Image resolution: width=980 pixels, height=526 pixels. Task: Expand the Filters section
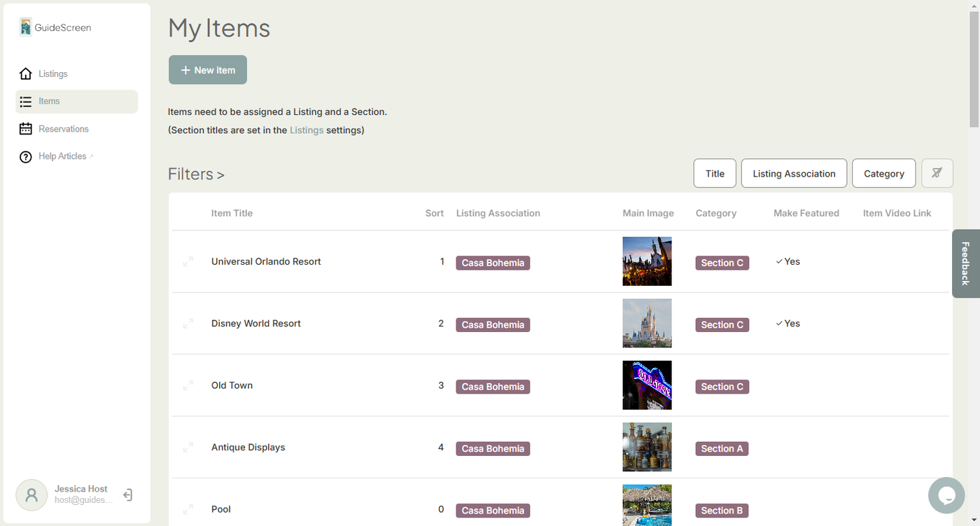coord(196,174)
